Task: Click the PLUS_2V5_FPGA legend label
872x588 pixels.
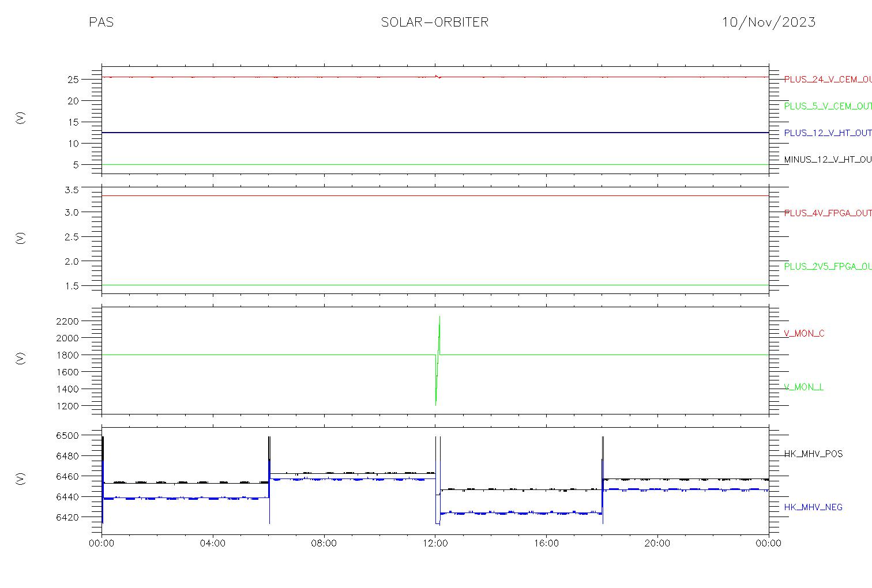Action: pos(828,266)
